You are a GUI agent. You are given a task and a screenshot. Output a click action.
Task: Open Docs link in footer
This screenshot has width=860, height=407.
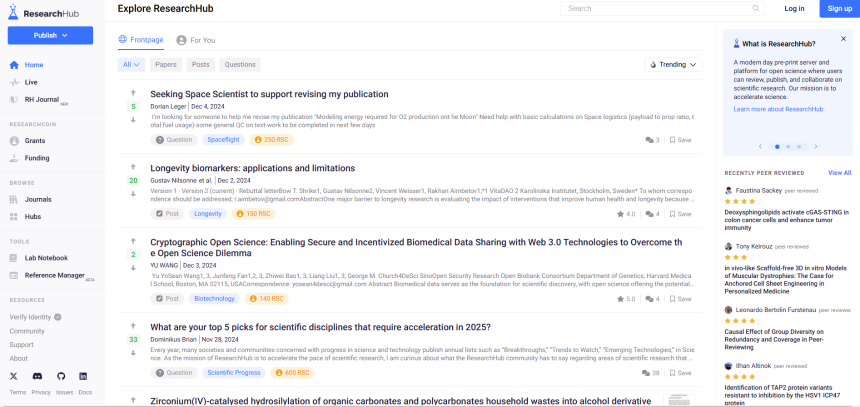[85, 392]
